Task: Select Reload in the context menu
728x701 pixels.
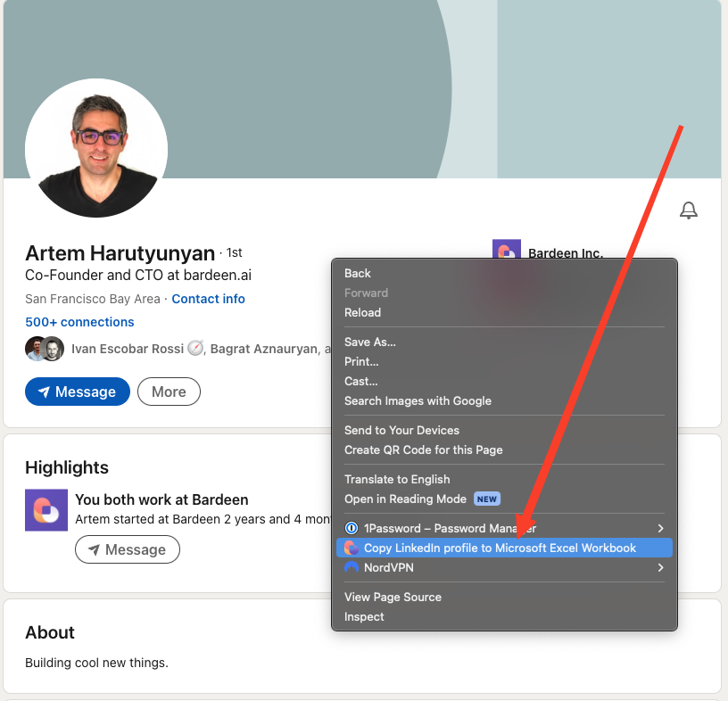Action: tap(504, 312)
